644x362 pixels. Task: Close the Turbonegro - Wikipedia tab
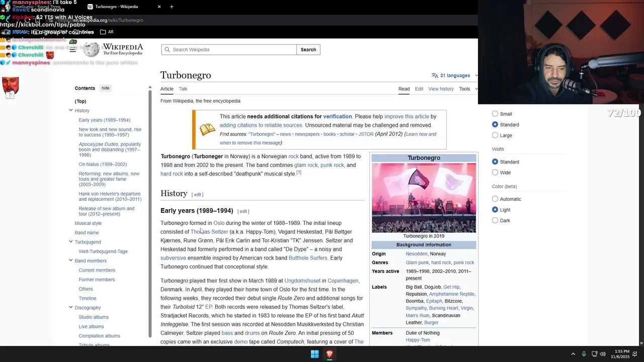[159, 7]
